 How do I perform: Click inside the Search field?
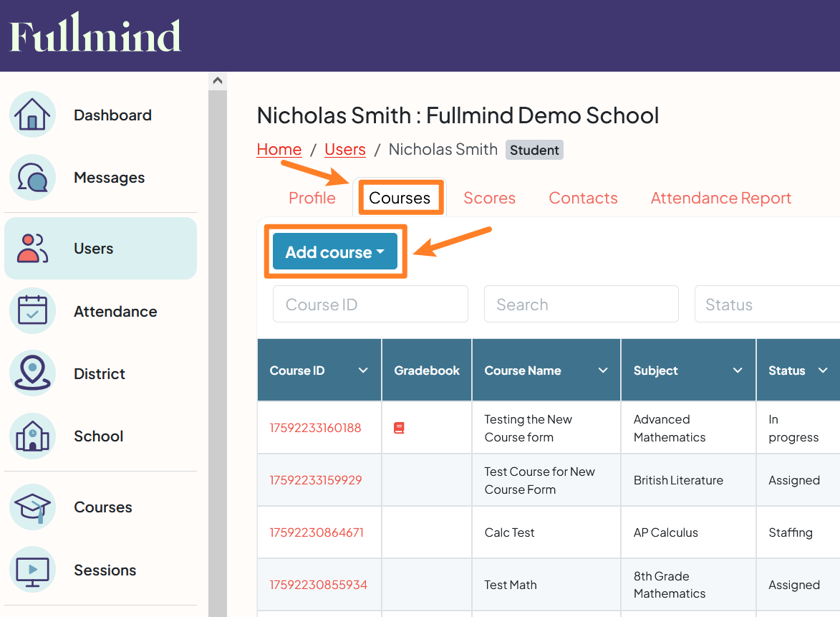pyautogui.click(x=581, y=304)
